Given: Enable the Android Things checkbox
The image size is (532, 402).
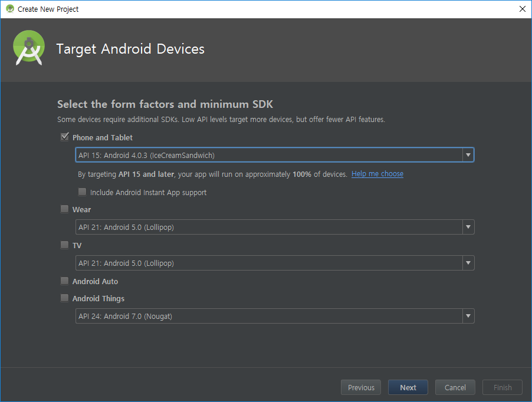Looking at the screenshot, I should (x=65, y=298).
